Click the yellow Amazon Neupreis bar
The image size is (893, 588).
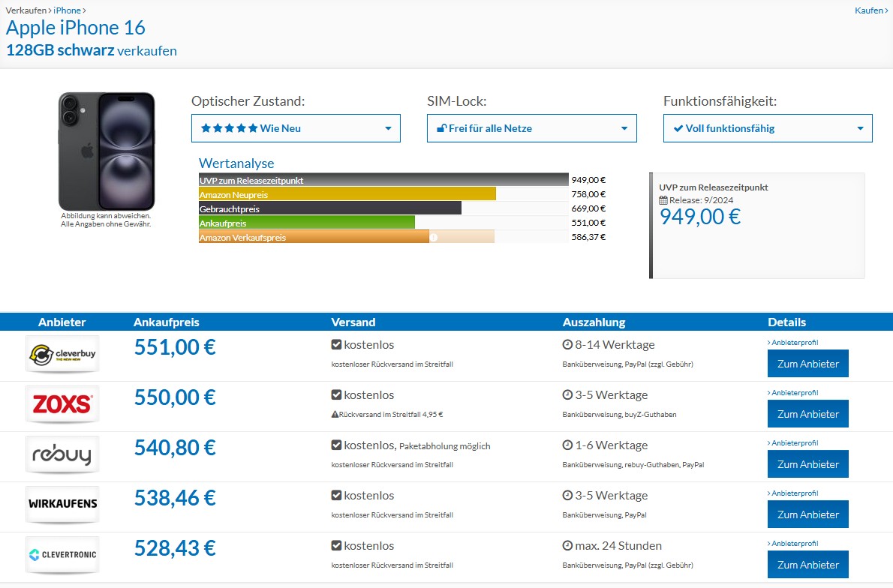click(347, 194)
